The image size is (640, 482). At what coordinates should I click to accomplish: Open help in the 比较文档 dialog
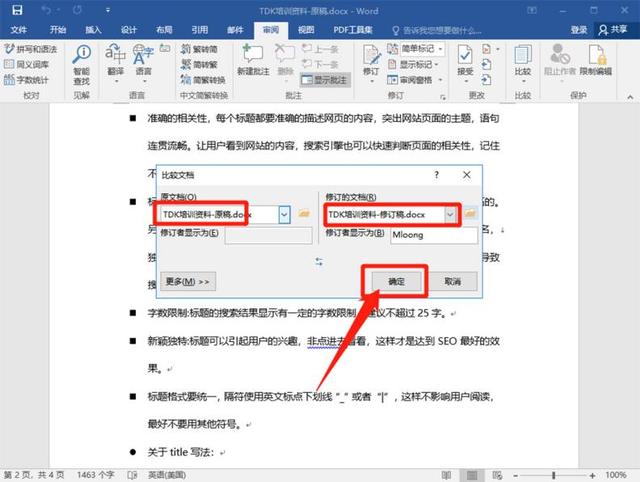436,175
